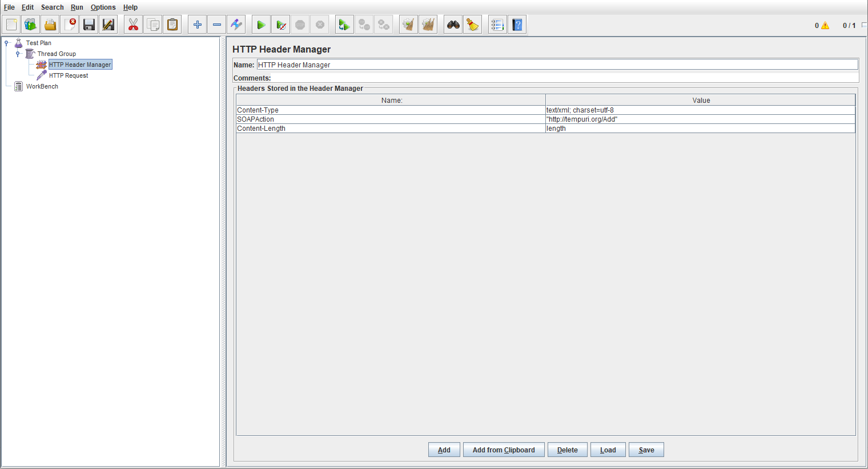Screen dimensions: 868x469
Task: Collapse the Thread Group node toggle
Action: [18, 54]
